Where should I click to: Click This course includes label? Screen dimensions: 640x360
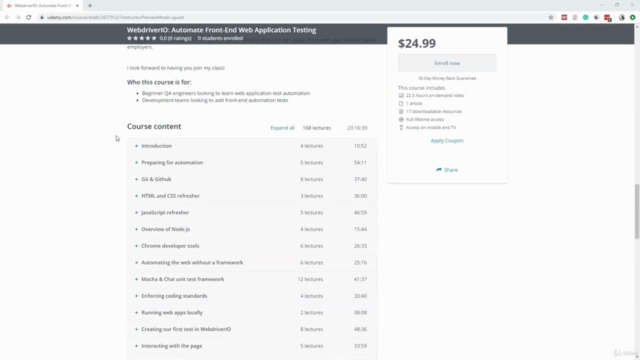[x=422, y=88]
